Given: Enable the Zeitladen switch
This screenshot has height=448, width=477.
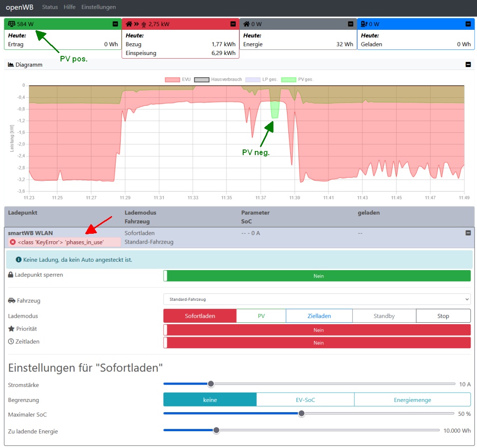Looking at the screenshot, I should pyautogui.click(x=317, y=343).
